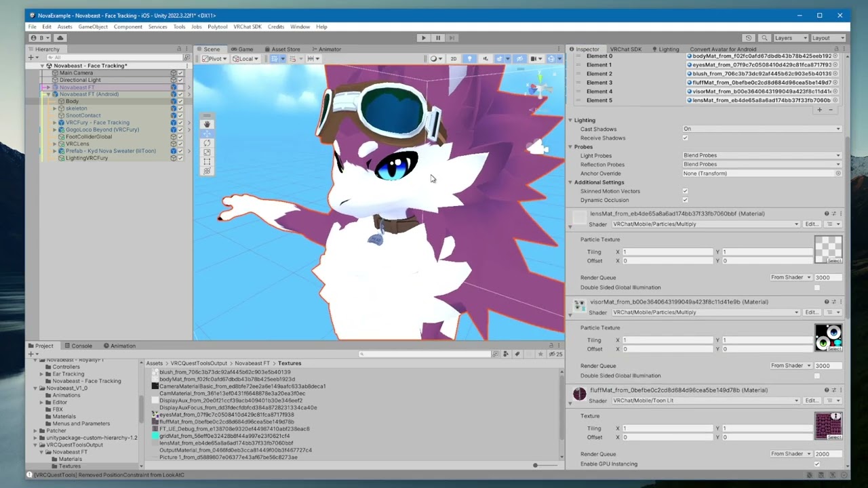
Task: Toggle the LightingVRCFury active checkbox in Hierarchy
Action: [180, 158]
